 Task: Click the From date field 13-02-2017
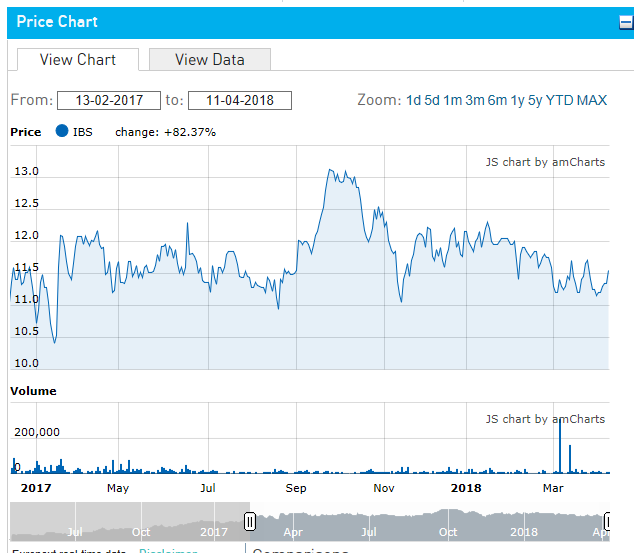coord(109,100)
